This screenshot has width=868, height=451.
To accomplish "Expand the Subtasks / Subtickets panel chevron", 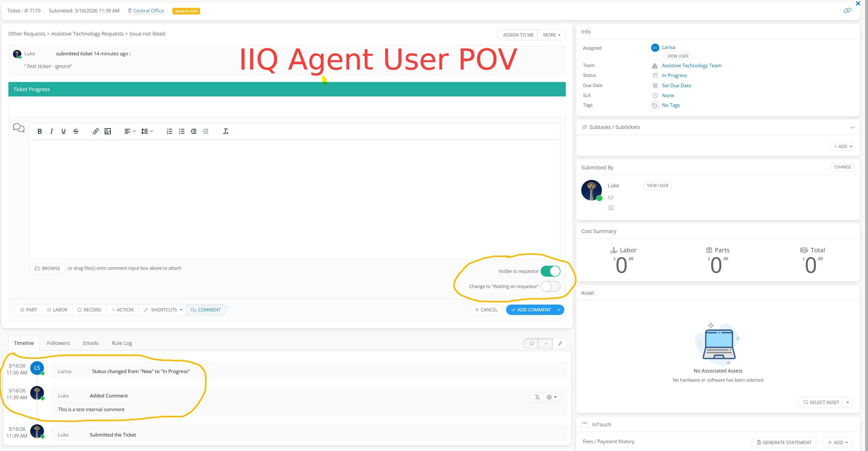I will pyautogui.click(x=852, y=127).
